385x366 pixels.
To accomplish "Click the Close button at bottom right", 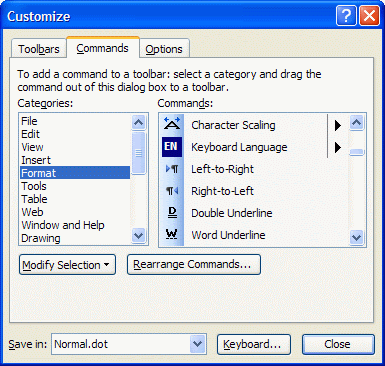I will (338, 344).
